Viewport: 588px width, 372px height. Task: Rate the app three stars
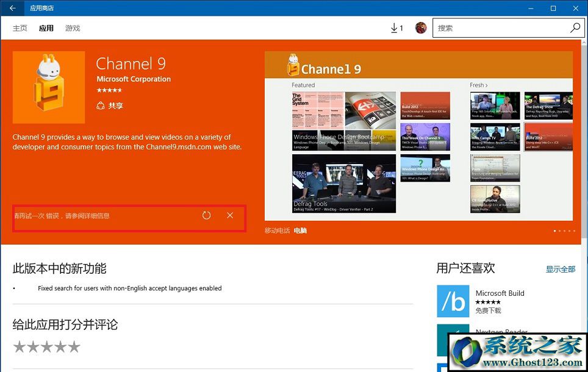click(x=46, y=347)
